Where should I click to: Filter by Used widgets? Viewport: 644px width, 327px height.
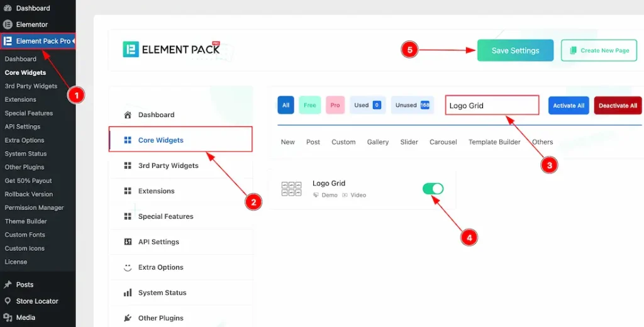pyautogui.click(x=367, y=105)
